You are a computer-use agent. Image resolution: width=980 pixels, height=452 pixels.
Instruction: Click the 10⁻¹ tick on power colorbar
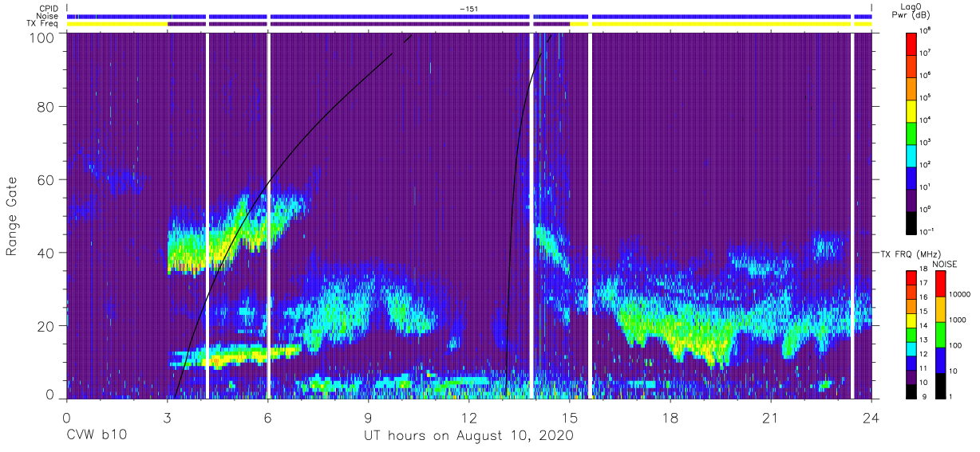tap(927, 232)
